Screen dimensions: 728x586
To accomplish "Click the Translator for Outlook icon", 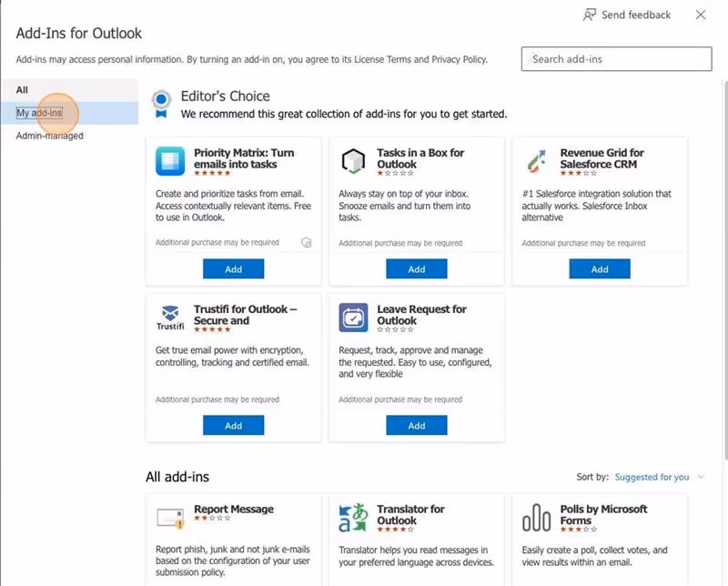I will 353,518.
